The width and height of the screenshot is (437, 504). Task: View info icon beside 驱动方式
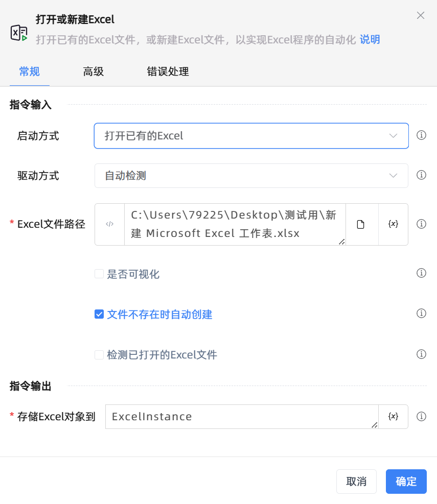point(421,175)
